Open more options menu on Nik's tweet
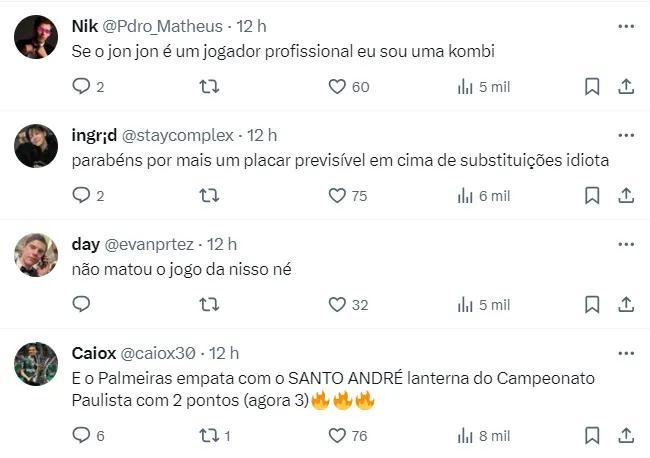This screenshot has width=650, height=458. [625, 24]
